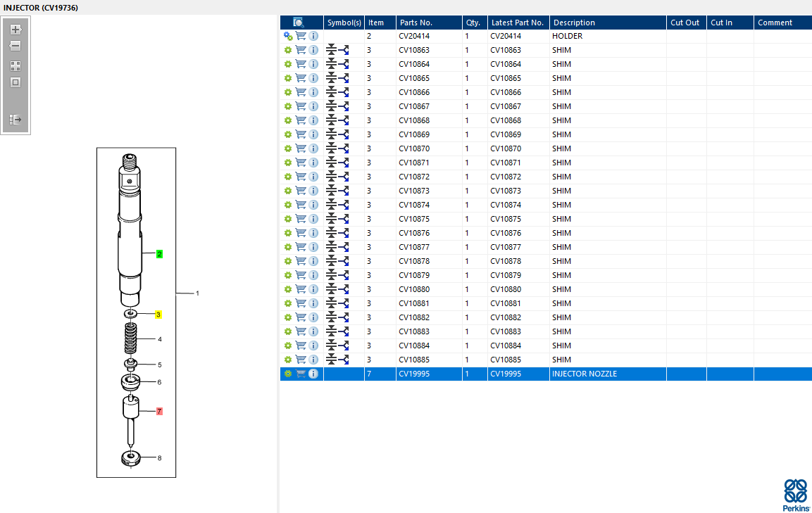The height and width of the screenshot is (513, 812).
Task: Show info for shim CV10874
Action: tap(313, 205)
